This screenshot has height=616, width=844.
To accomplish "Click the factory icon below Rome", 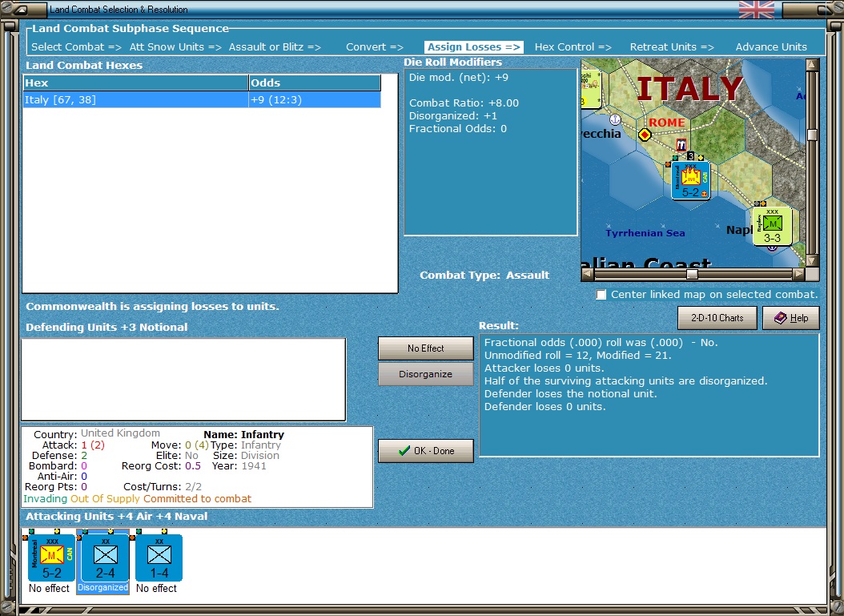I will pos(681,144).
